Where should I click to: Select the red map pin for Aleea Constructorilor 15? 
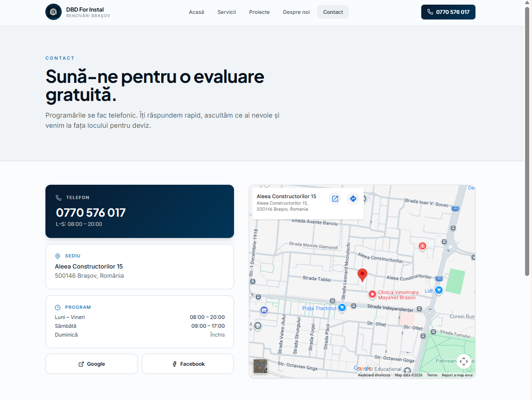tap(362, 275)
